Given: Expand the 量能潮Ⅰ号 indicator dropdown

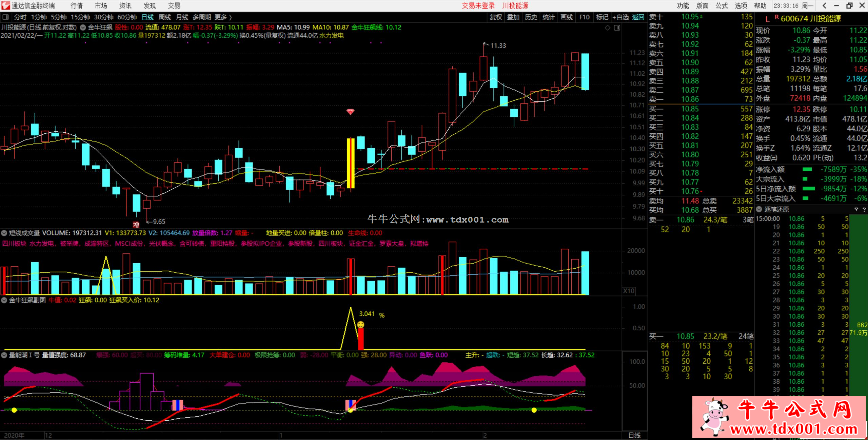Looking at the screenshot, I should pos(4,355).
